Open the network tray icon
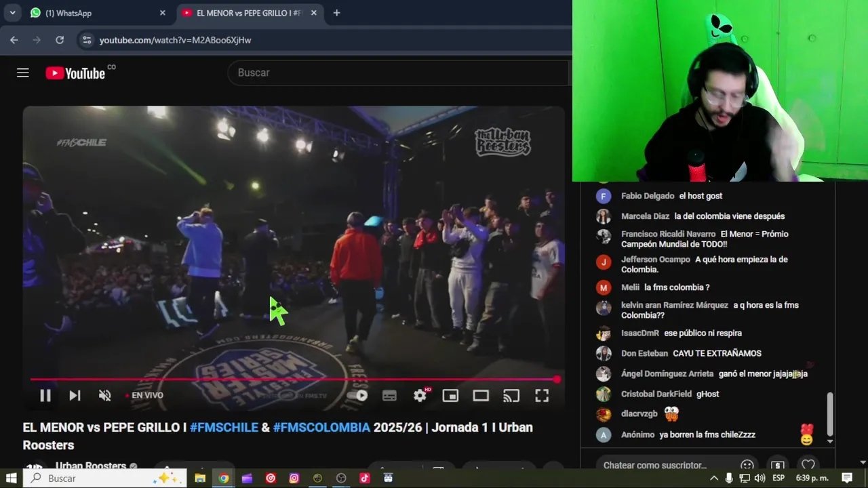Viewport: 868px width, 488px height. (745, 478)
